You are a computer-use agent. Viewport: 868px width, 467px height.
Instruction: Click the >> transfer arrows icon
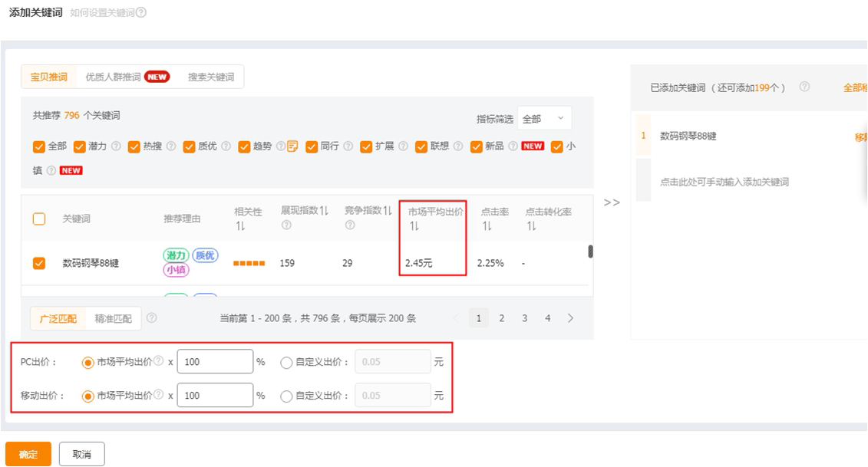[x=612, y=202]
